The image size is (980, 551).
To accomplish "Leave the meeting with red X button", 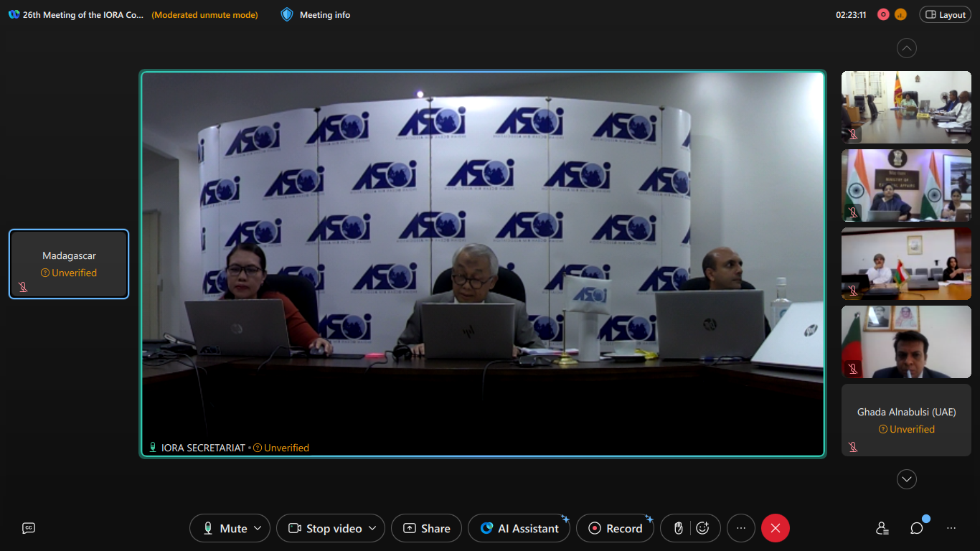I will click(776, 528).
